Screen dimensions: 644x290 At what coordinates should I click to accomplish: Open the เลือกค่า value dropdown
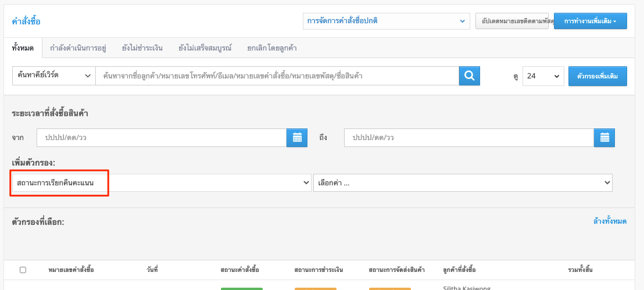click(x=463, y=183)
